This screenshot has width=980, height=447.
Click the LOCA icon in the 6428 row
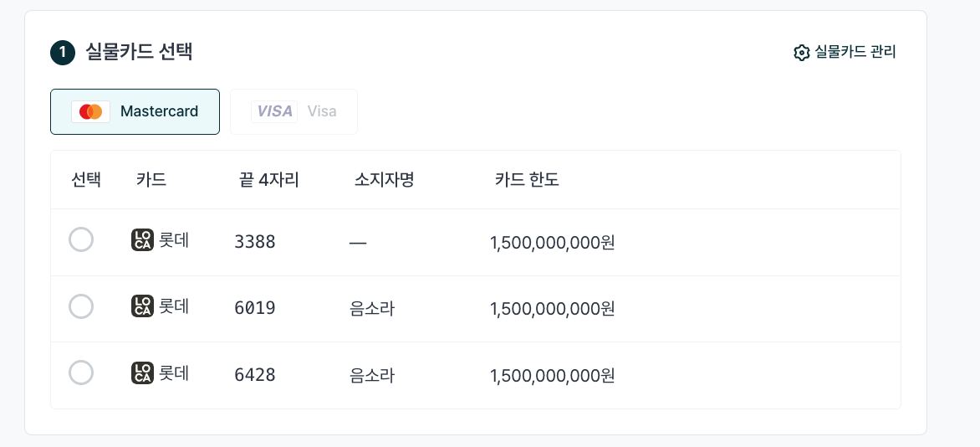coord(142,373)
